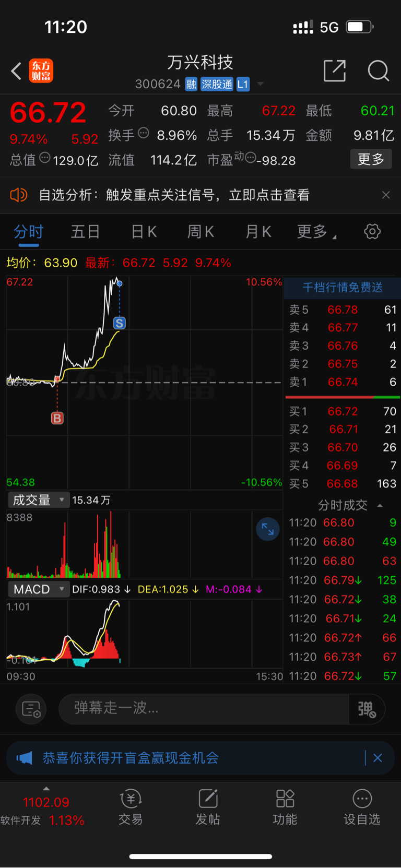Tap the speaker announcement icon
The height and width of the screenshot is (868, 401).
18,195
